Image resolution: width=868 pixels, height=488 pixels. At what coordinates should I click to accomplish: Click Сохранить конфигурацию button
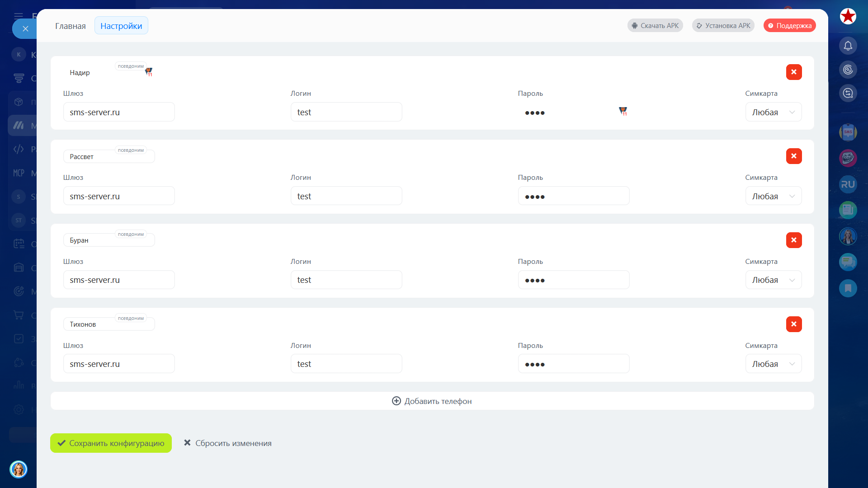click(x=111, y=443)
